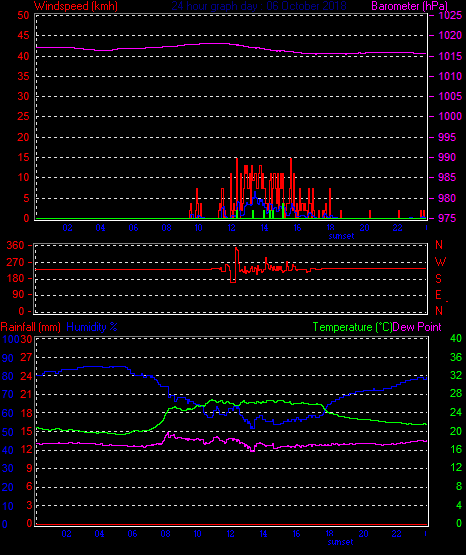Click the 1020 barometer axis value
The height and width of the screenshot is (555, 466).
(450, 35)
